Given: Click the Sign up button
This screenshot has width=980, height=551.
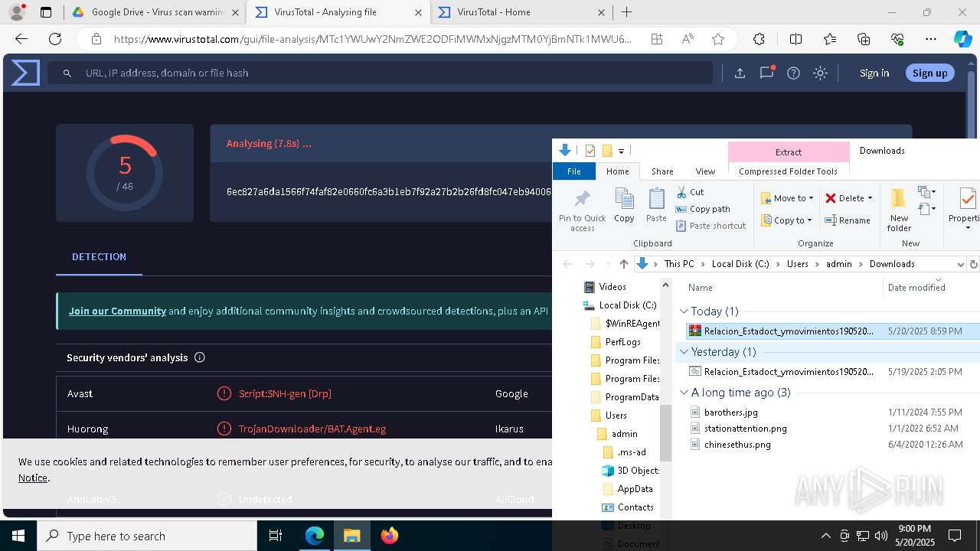Looking at the screenshot, I should pyautogui.click(x=929, y=73).
